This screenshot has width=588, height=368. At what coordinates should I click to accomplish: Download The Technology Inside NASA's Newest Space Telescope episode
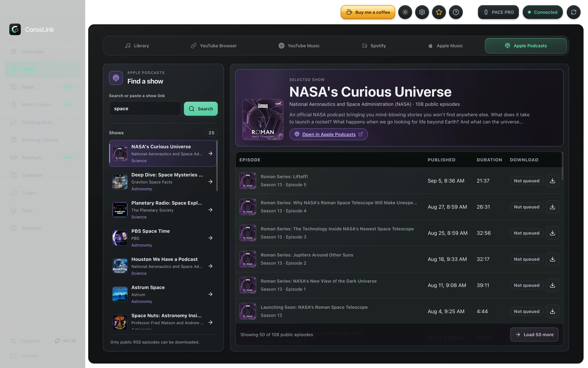point(552,233)
